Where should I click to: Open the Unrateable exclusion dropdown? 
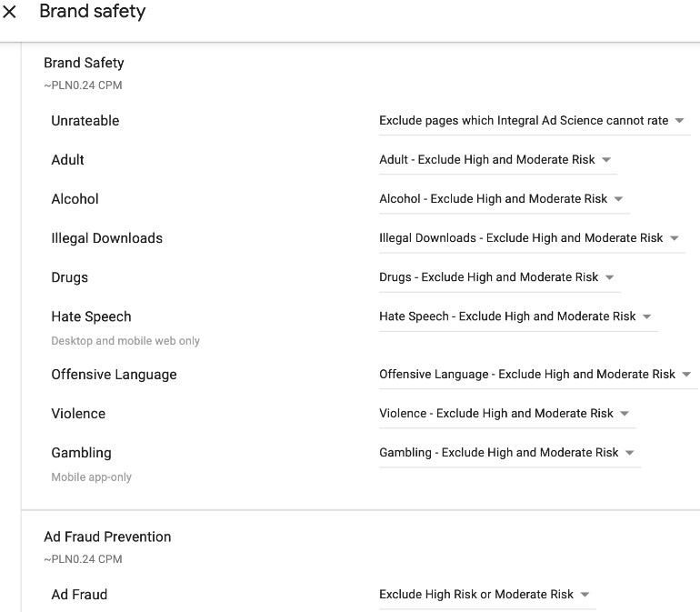533,121
